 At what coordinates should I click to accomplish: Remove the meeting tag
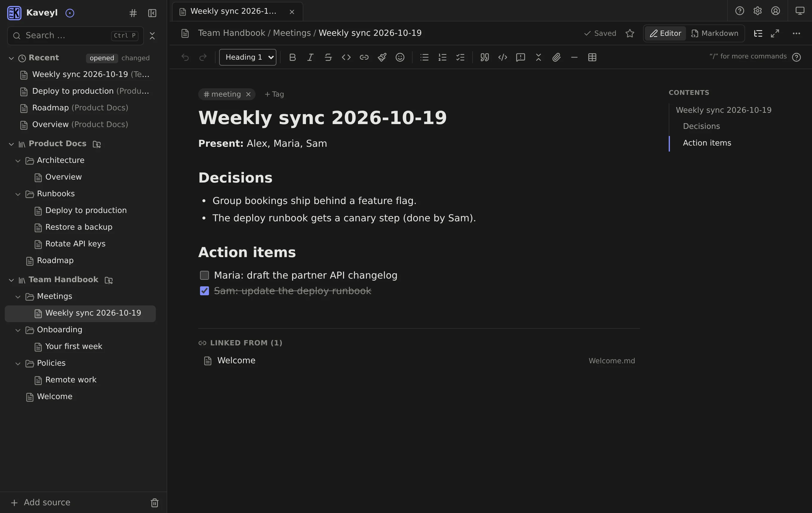[248, 94]
